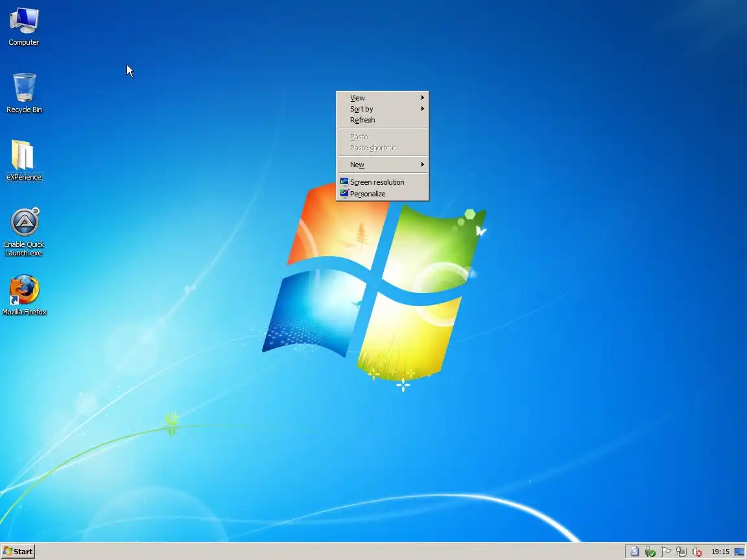Select the eXPerience folder icon

point(23,155)
